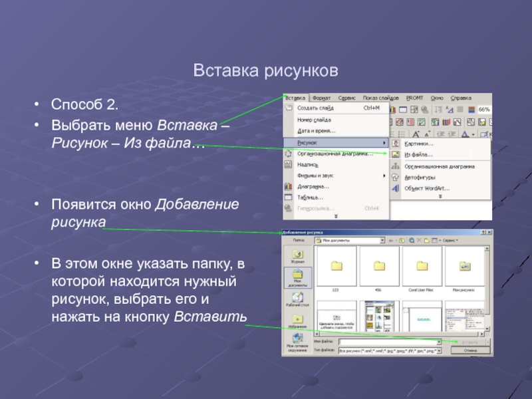This screenshot has height=399, width=532.
Task: Click the 66% zoom box
Action: 484,110
